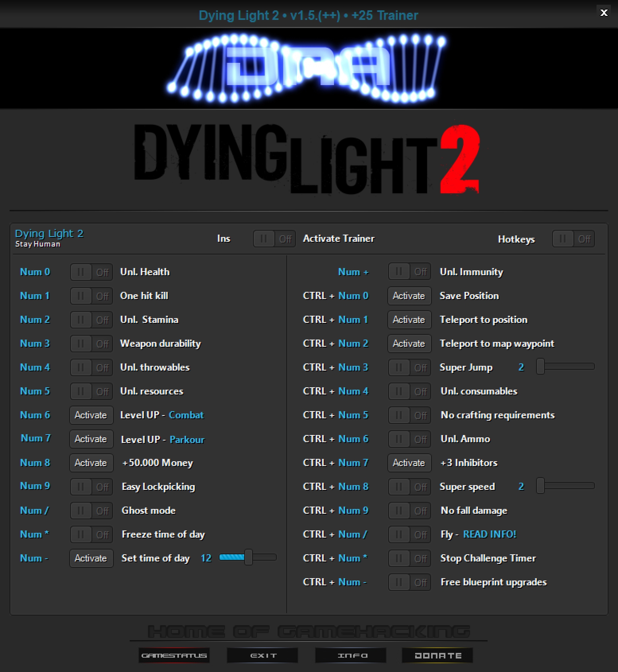The height and width of the screenshot is (672, 618).
Task: Click the 'Teleport to map waypoint' label
Action: point(497,344)
